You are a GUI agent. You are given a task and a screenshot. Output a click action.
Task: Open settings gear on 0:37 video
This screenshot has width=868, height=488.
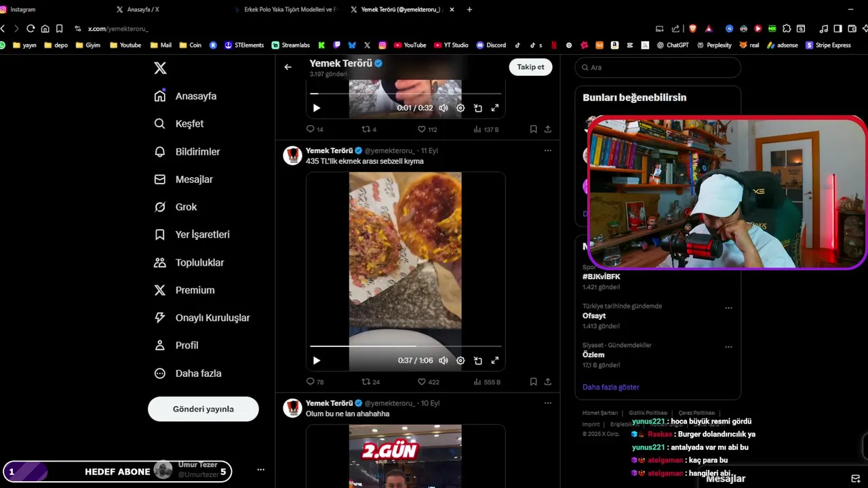tap(460, 361)
